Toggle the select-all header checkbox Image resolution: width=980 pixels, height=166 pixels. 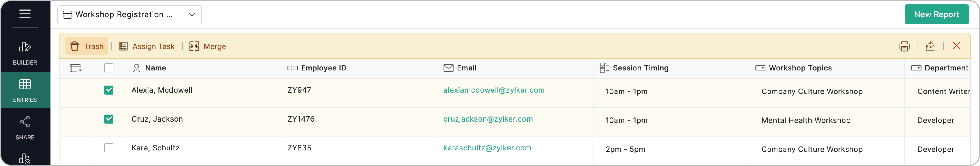(109, 68)
